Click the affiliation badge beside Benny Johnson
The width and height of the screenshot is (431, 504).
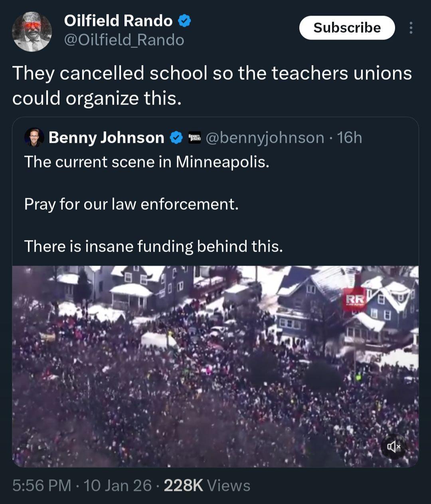(x=194, y=138)
